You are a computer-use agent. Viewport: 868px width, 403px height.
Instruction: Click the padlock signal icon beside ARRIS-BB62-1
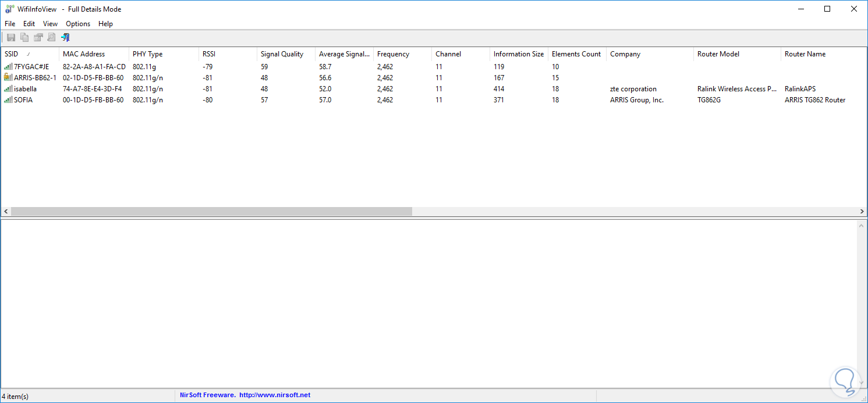pos(8,77)
